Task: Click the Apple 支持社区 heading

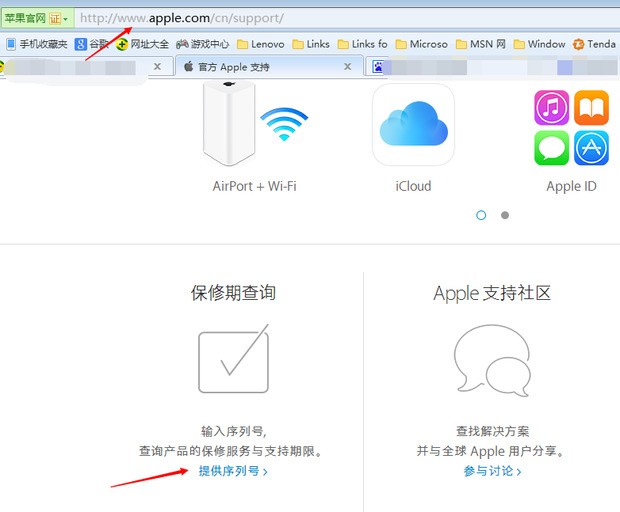Action: [x=492, y=293]
